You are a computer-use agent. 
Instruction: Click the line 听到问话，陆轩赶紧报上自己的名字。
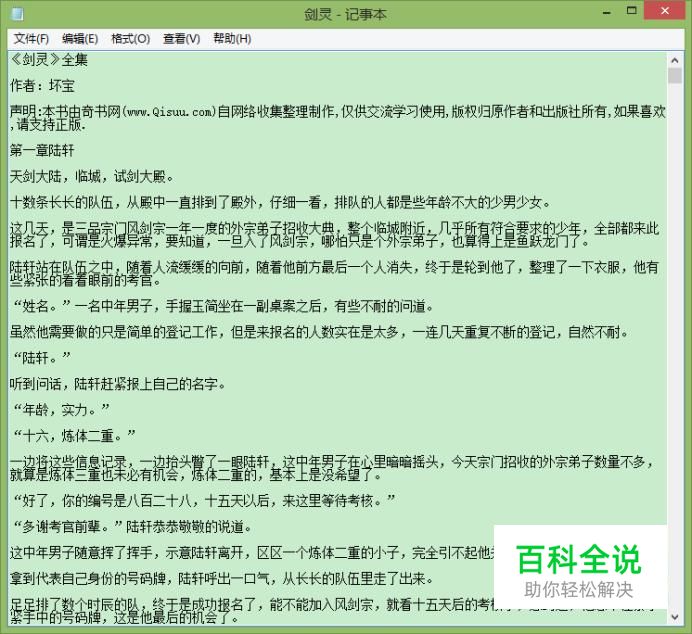tap(118, 384)
